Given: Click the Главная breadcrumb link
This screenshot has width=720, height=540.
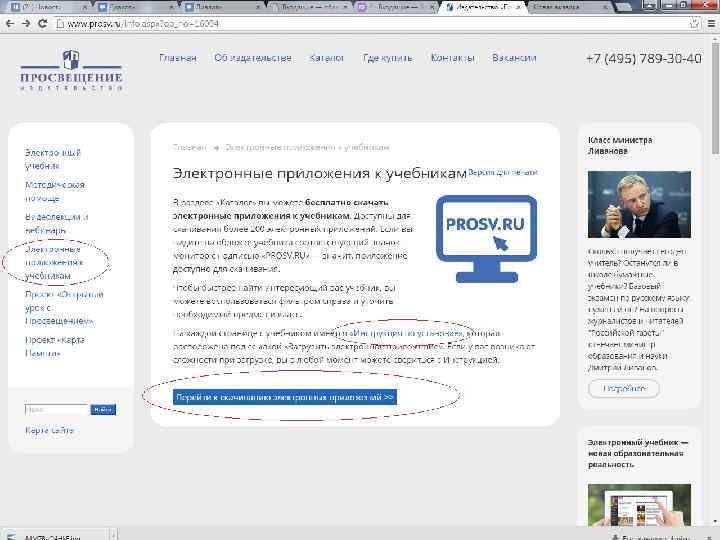Looking at the screenshot, I should 190,147.
